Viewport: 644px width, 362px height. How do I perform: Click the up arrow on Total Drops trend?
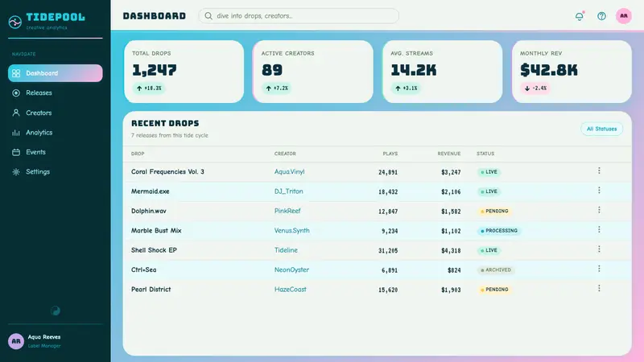139,88
